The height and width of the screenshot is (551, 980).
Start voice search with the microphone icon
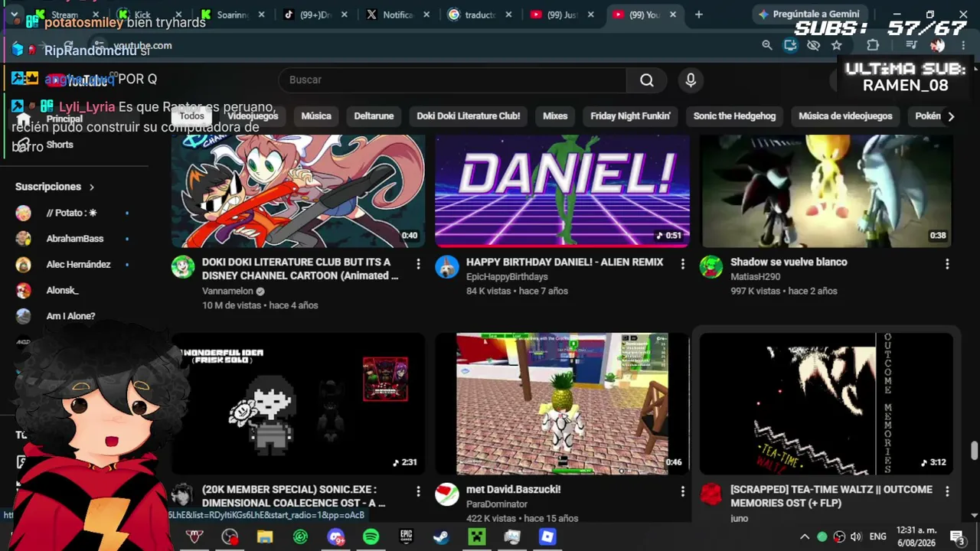pyautogui.click(x=691, y=80)
